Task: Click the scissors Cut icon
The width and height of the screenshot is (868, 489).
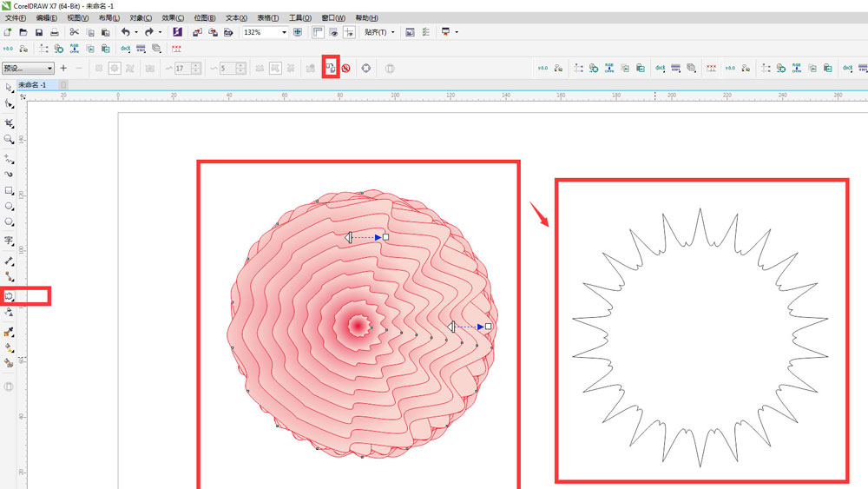Action: (75, 32)
